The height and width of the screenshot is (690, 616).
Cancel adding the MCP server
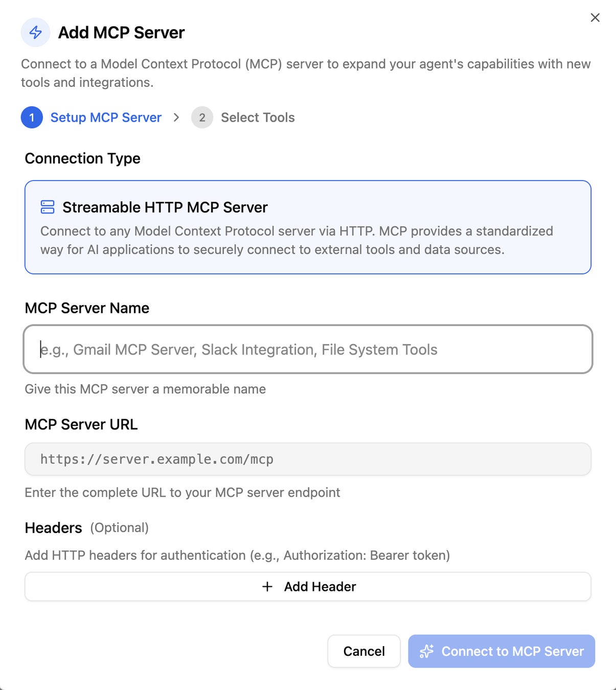[363, 651]
